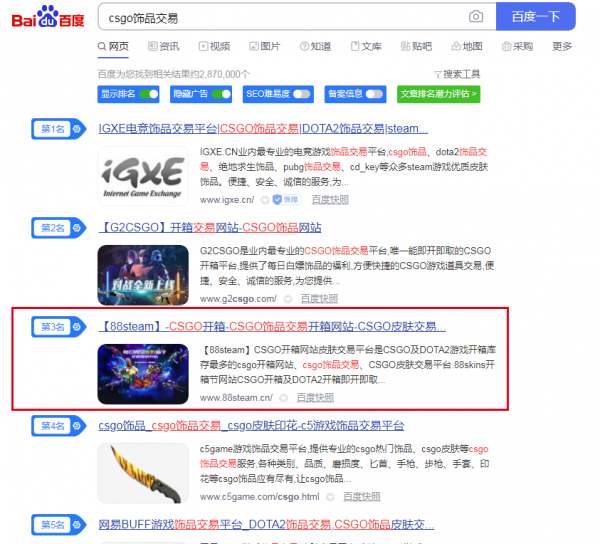Open the 文库 tab
This screenshot has height=544, width=600.
pos(366,46)
